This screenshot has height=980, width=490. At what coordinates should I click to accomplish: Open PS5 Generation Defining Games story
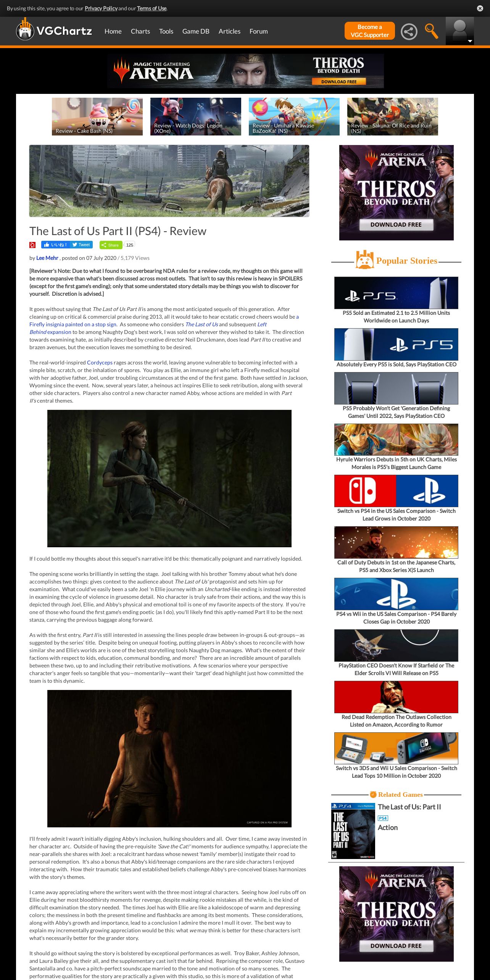(x=396, y=412)
